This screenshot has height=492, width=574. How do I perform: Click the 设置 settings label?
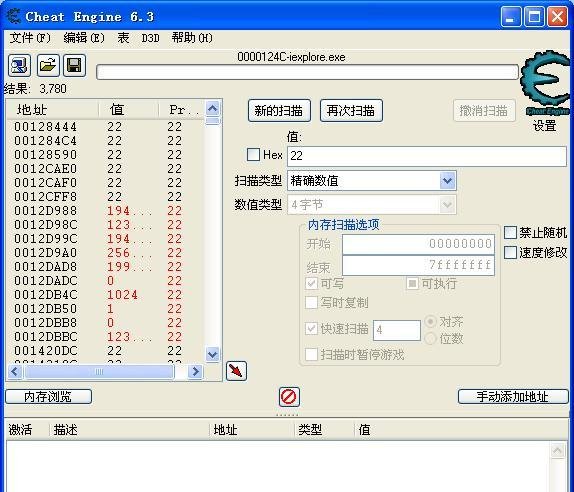(x=545, y=126)
